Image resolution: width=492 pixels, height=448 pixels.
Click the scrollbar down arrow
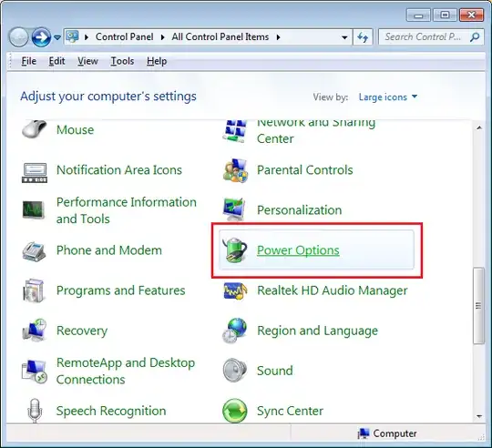(479, 416)
